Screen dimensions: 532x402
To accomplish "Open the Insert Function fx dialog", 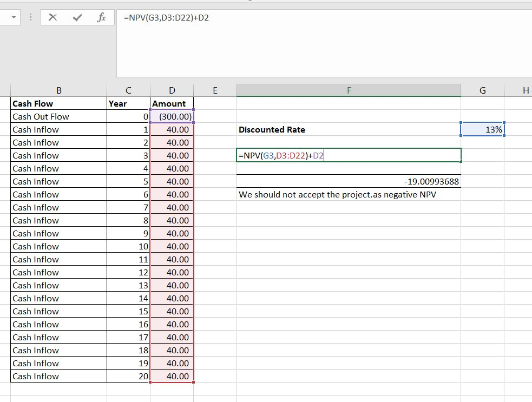I will click(101, 17).
